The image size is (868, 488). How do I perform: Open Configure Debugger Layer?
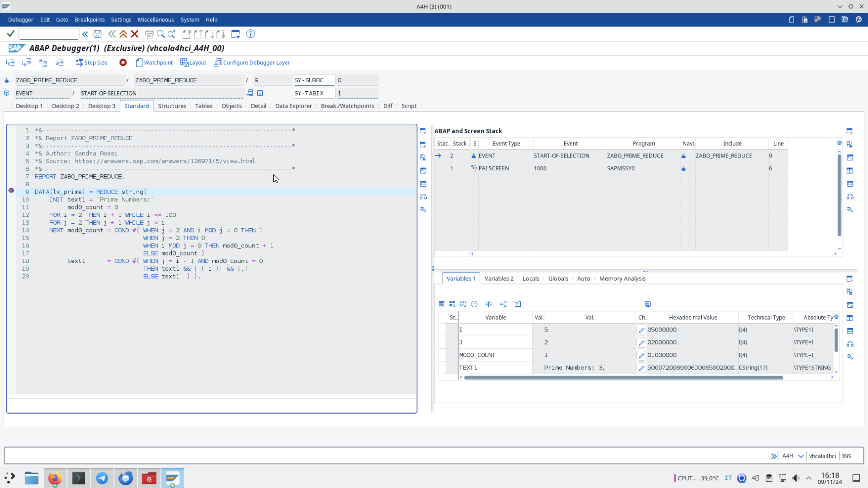252,63
